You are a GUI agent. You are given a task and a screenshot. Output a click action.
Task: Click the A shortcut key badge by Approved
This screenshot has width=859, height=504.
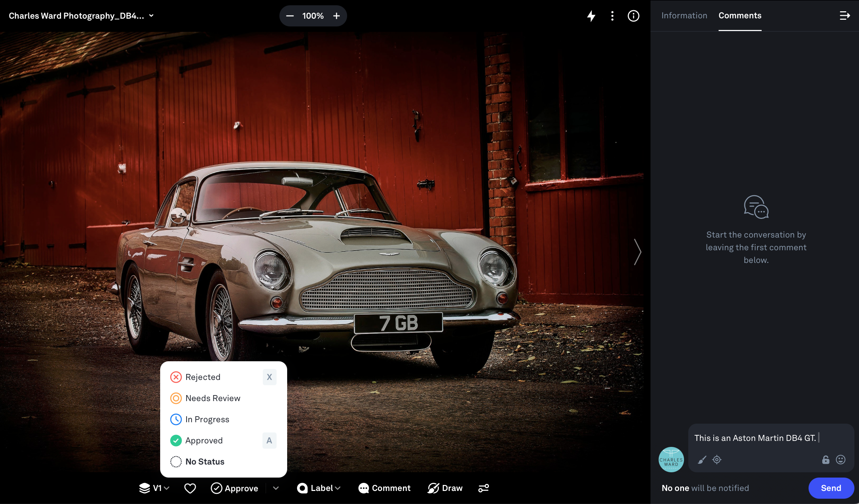pyautogui.click(x=270, y=441)
